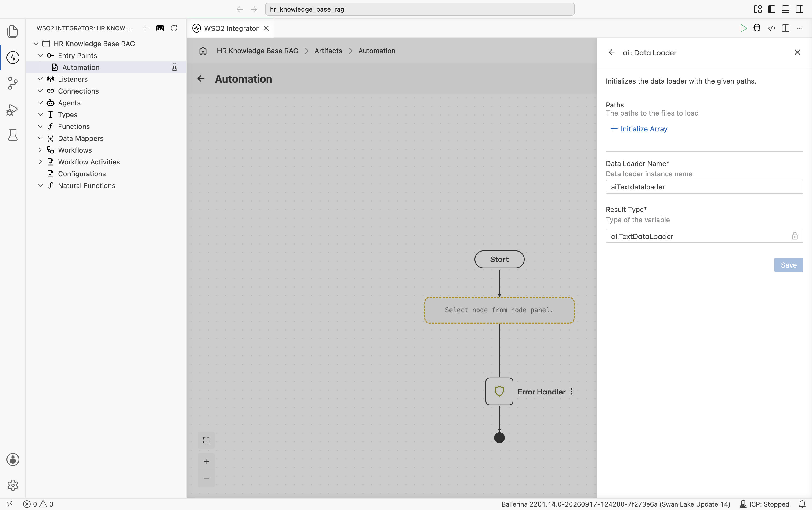Toggle the bottom panel layout icon
This screenshot has height=510, width=812.
[786, 9]
